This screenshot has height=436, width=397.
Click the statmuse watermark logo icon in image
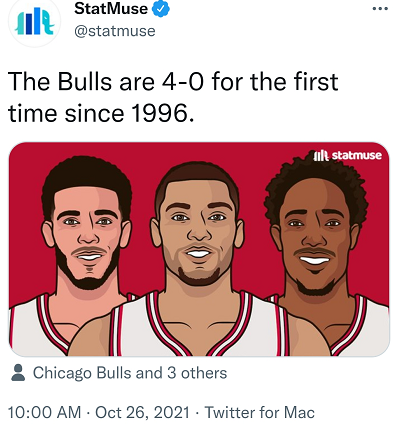[x=321, y=155]
